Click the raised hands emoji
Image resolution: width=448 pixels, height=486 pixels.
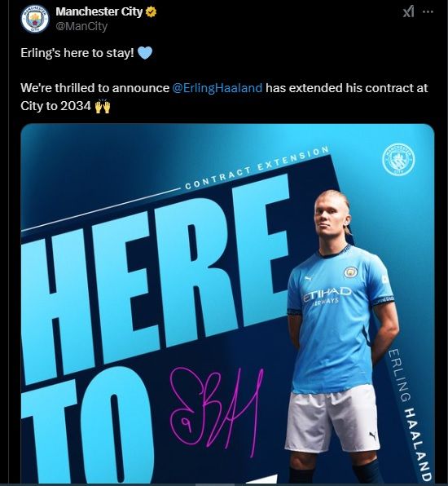pos(103,106)
